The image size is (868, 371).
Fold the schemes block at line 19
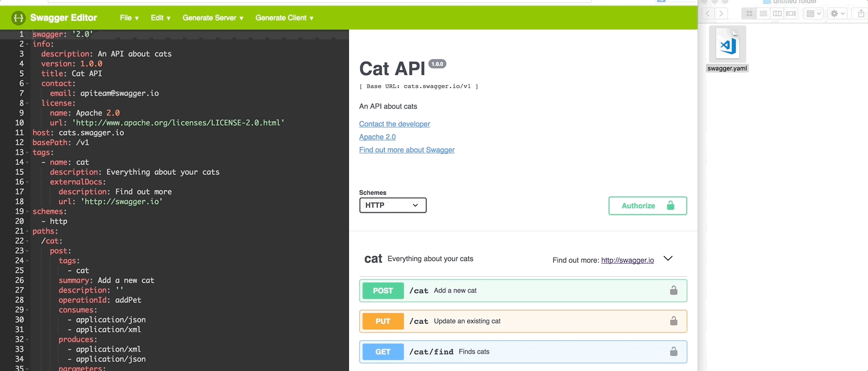coord(27,211)
